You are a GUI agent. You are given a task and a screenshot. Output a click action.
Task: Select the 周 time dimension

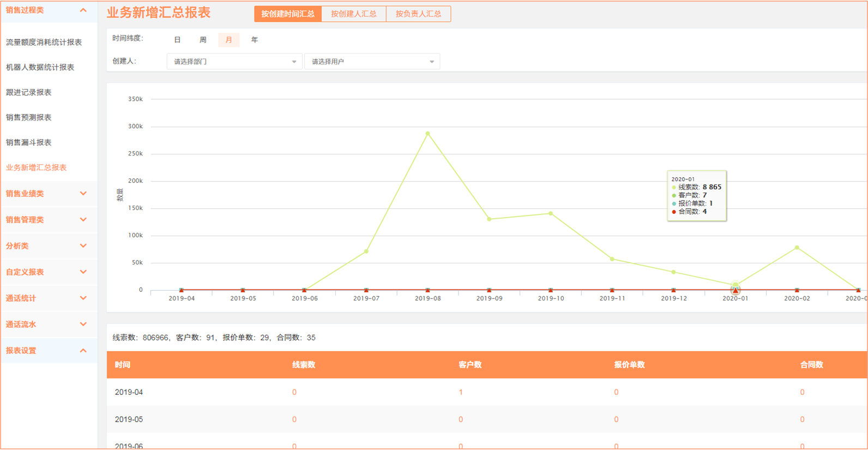pos(203,40)
